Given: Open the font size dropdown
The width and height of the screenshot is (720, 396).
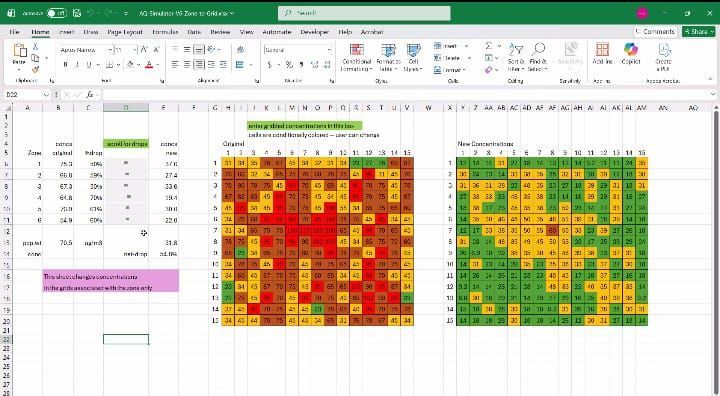Looking at the screenshot, I should point(135,50).
